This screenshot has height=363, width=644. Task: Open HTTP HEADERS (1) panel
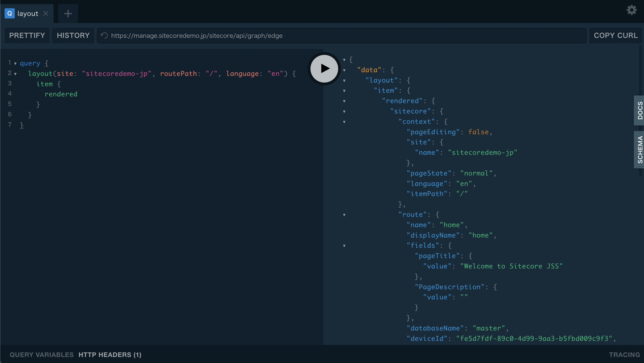(x=110, y=354)
